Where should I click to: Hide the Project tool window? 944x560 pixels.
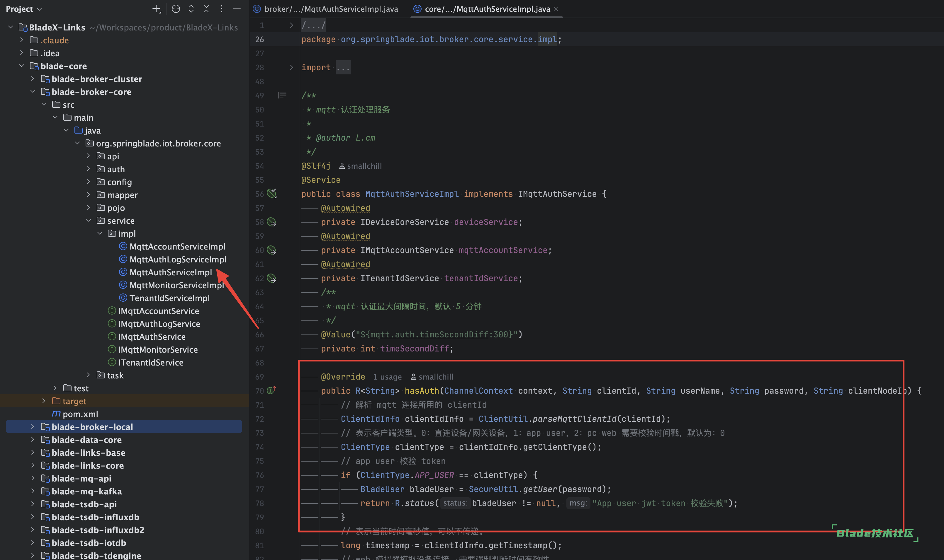tap(237, 9)
